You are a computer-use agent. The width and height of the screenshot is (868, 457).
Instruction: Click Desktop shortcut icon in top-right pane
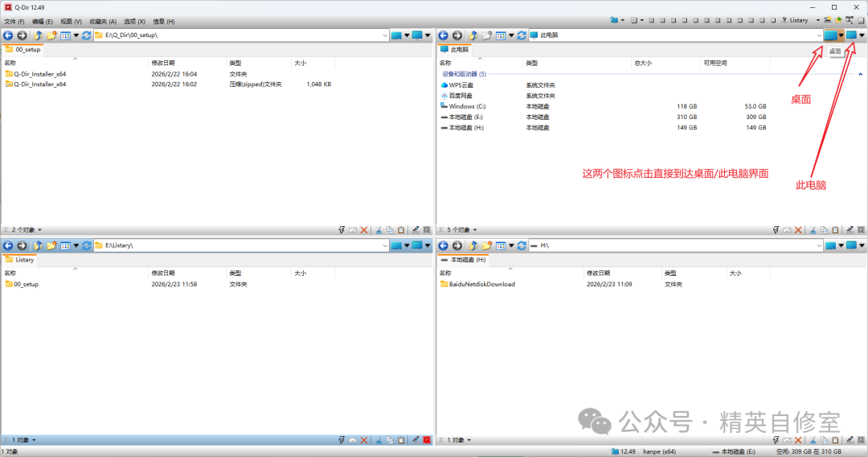(830, 35)
